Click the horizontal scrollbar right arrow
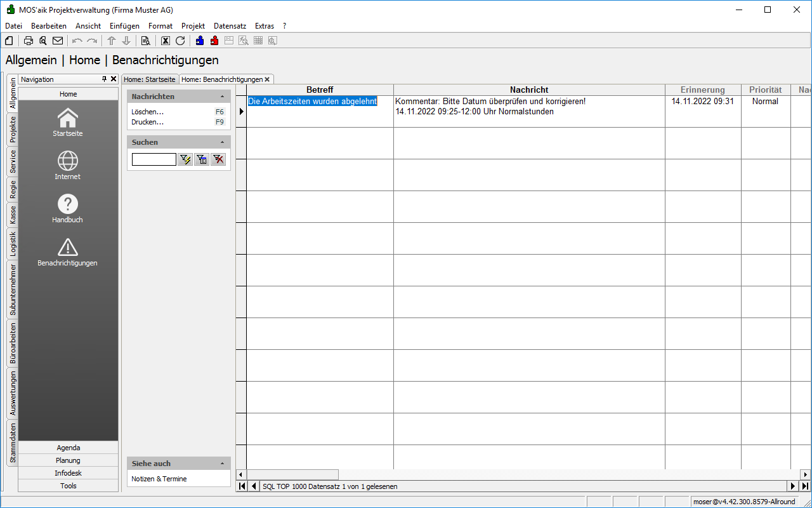The width and height of the screenshot is (812, 508). tap(806, 475)
